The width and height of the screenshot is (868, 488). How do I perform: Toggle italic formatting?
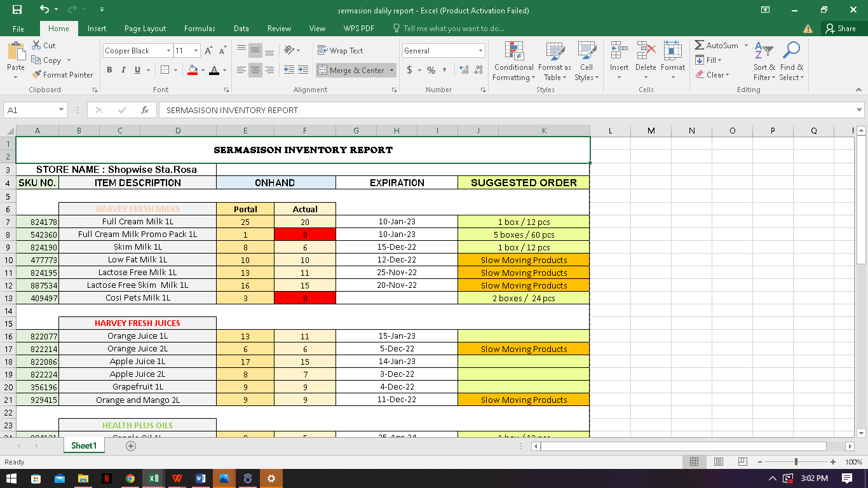click(x=123, y=70)
